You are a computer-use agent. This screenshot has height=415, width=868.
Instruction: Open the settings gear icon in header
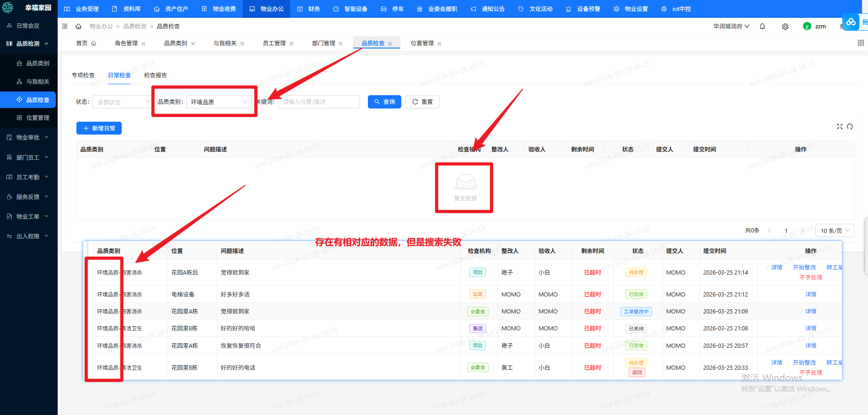pyautogui.click(x=785, y=27)
